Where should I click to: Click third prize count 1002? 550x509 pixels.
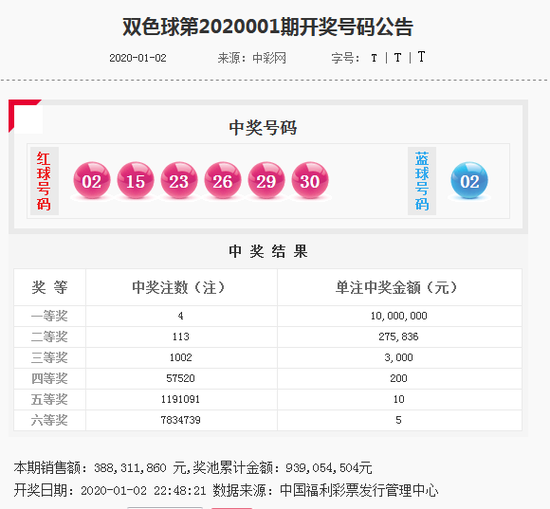tap(181, 357)
